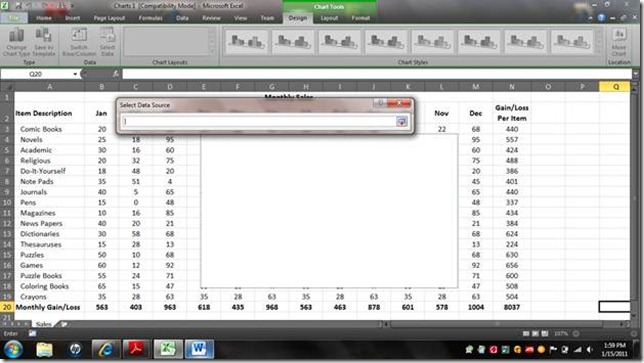Click the formula bar input area
This screenshot has height=363, width=644.
point(377,74)
